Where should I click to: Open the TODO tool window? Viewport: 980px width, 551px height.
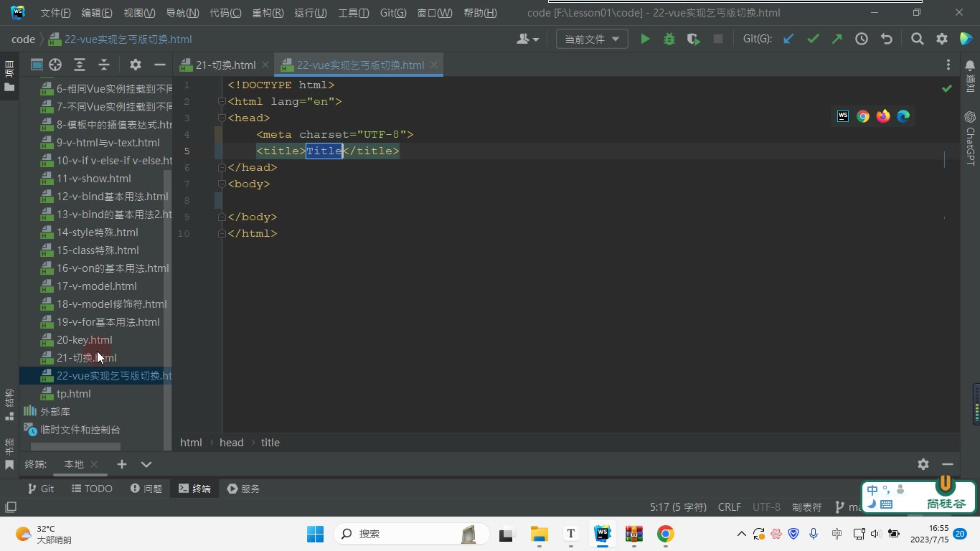point(92,489)
